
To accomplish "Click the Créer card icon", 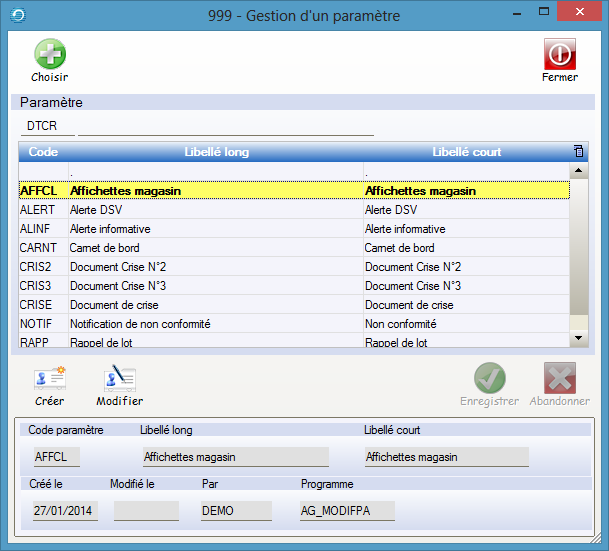I will (x=49, y=379).
